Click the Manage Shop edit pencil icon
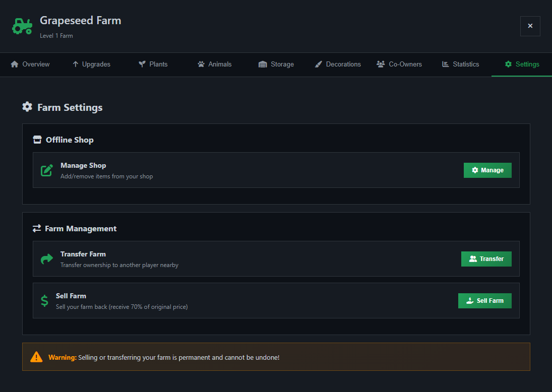 click(47, 170)
